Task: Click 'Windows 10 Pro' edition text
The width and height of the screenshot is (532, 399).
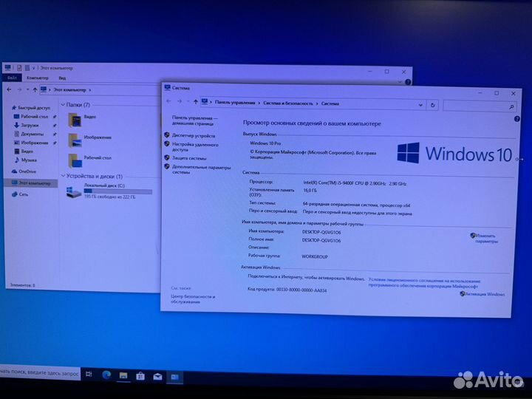Action: click(265, 143)
